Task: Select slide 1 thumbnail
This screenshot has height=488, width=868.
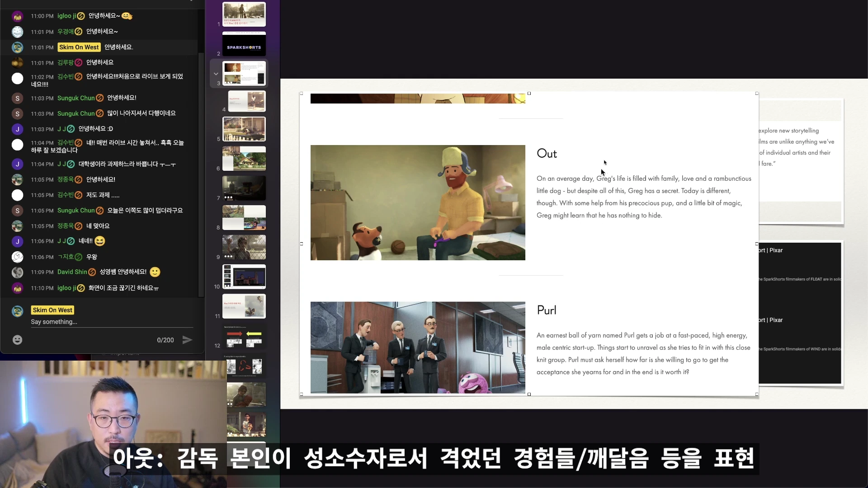Action: 244,14
